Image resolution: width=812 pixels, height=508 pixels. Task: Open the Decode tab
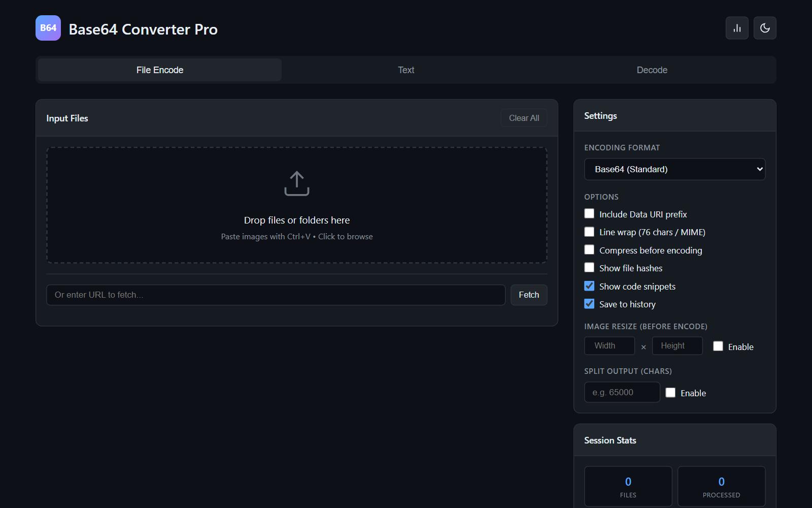click(652, 70)
